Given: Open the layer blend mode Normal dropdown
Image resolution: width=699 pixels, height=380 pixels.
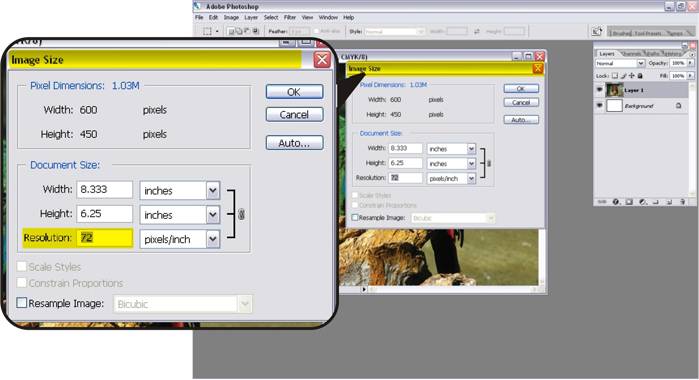Looking at the screenshot, I should (620, 63).
